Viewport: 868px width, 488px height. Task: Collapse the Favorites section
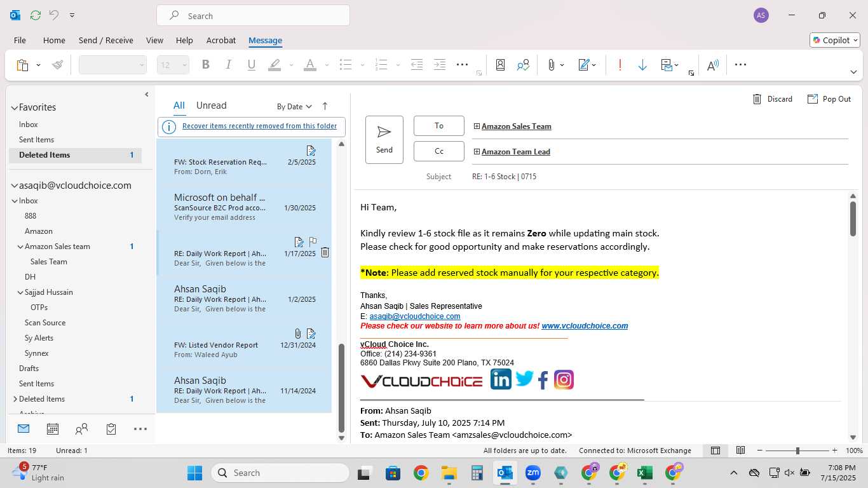(x=15, y=108)
